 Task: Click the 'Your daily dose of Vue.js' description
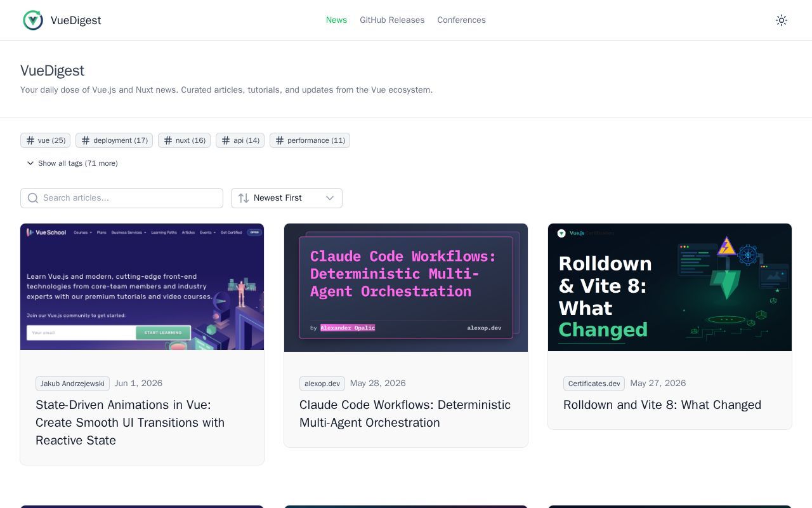pyautogui.click(x=226, y=90)
